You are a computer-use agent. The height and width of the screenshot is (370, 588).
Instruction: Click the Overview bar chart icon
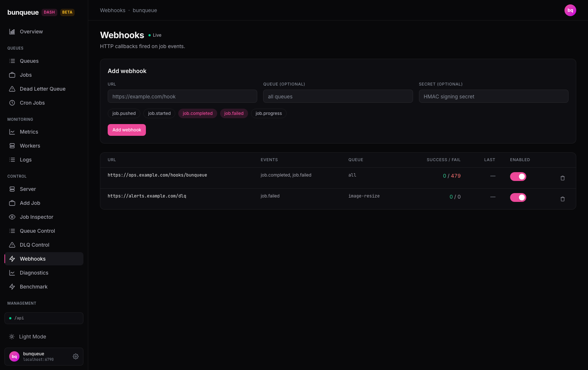point(12,32)
